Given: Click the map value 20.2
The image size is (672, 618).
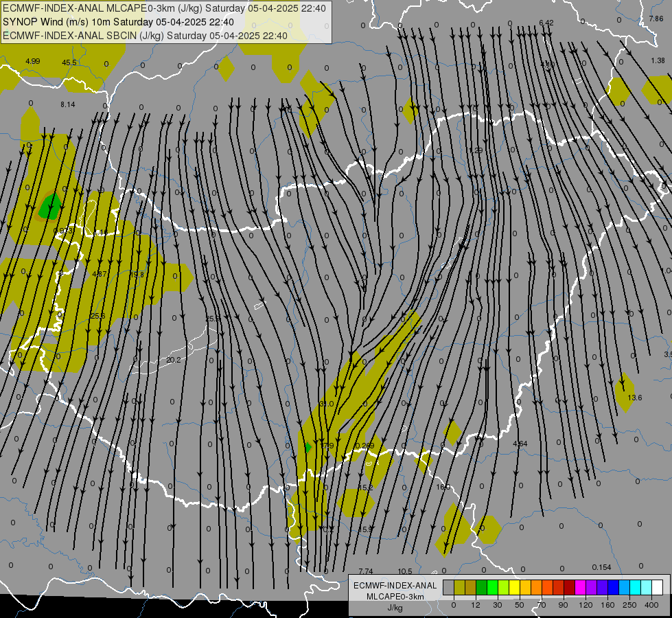Looking at the screenshot, I should pyautogui.click(x=173, y=360).
